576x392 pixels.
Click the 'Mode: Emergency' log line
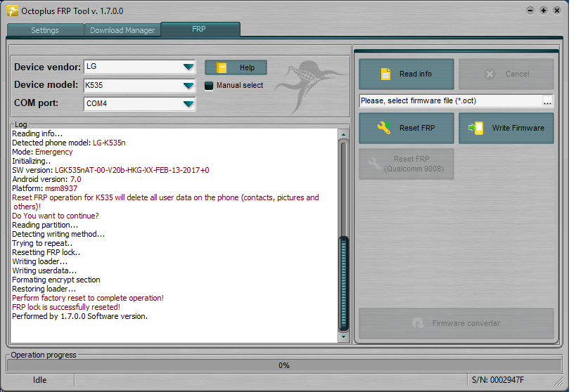click(x=42, y=152)
